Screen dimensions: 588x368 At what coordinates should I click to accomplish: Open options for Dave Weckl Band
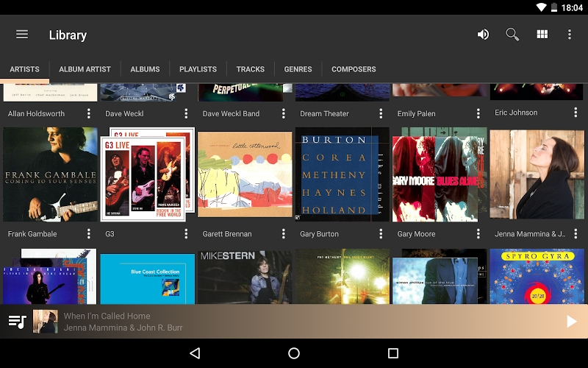tap(284, 114)
